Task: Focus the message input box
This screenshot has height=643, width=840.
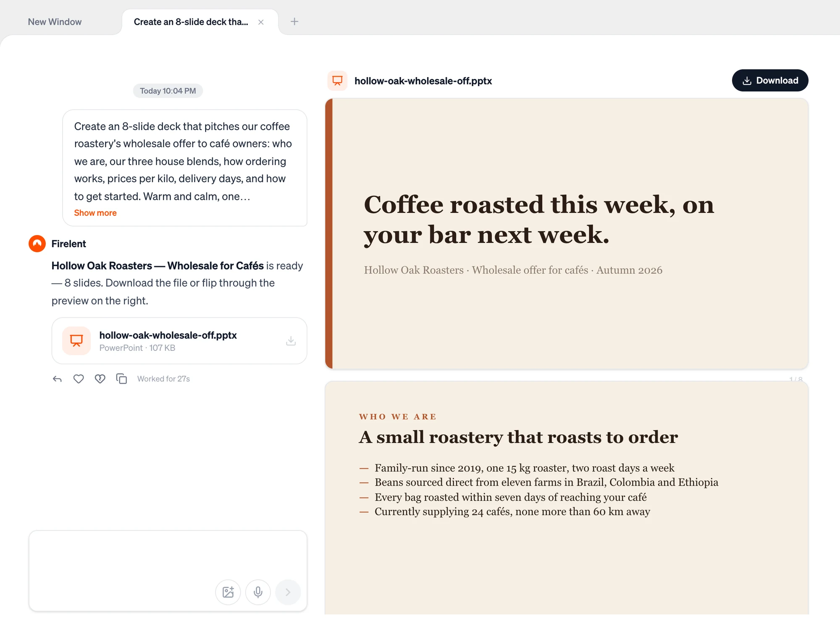Action: (168, 571)
